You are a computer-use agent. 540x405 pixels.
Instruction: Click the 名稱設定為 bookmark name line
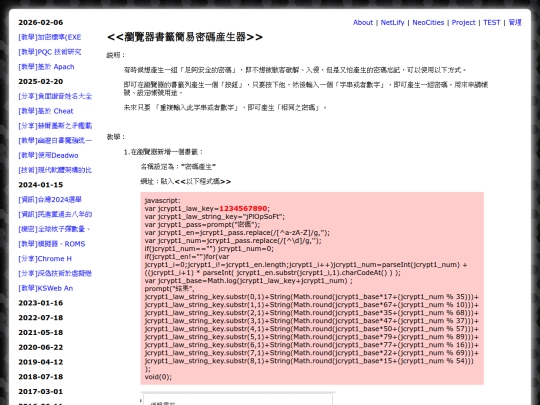tap(178, 167)
